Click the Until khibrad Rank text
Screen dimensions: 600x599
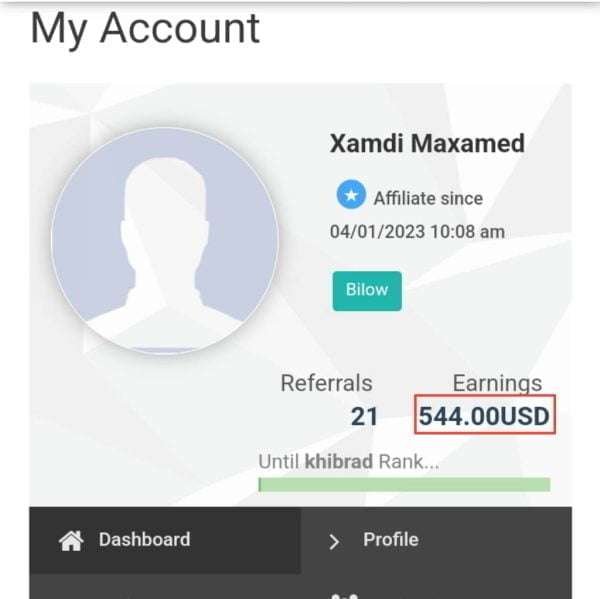tap(349, 461)
